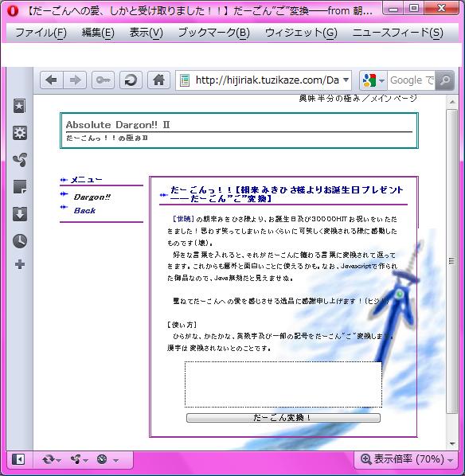Image resolution: width=465 pixels, height=476 pixels.
Task: Click the Google search engine icon
Action: pyautogui.click(x=369, y=80)
